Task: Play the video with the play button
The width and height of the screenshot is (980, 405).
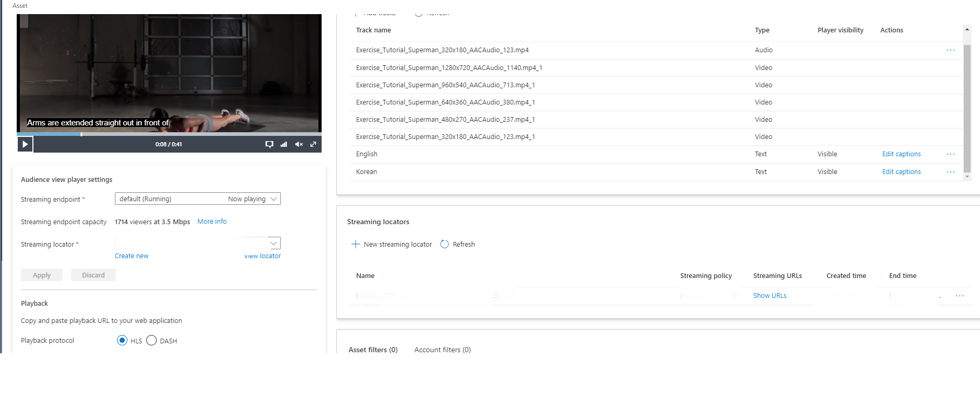Action: point(25,144)
